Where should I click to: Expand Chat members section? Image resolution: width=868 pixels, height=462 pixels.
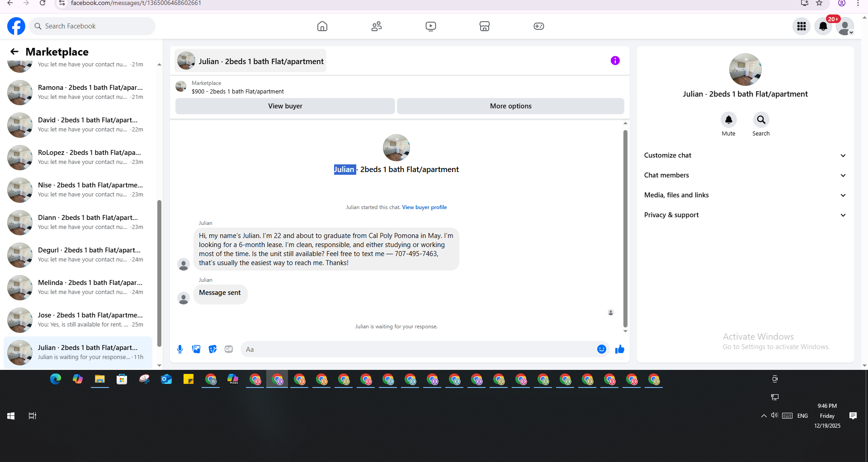[745, 175]
